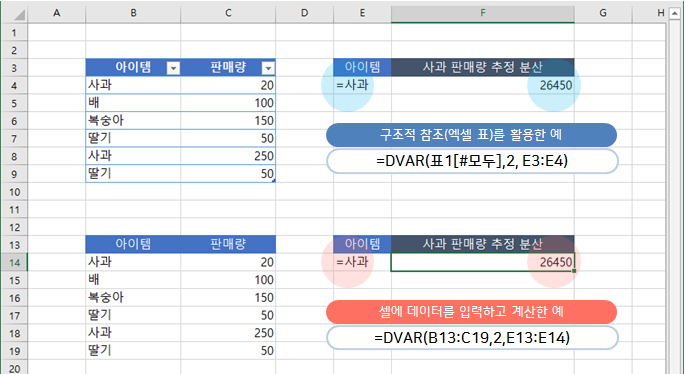The height and width of the screenshot is (374, 685).
Task: Click the 아이템 header in cell E13
Action: [362, 244]
